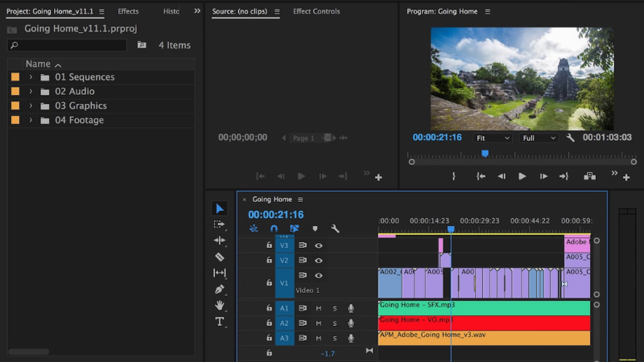Open the Fit zoom level dropdown
Screen dimensions: 644x362
493,138
